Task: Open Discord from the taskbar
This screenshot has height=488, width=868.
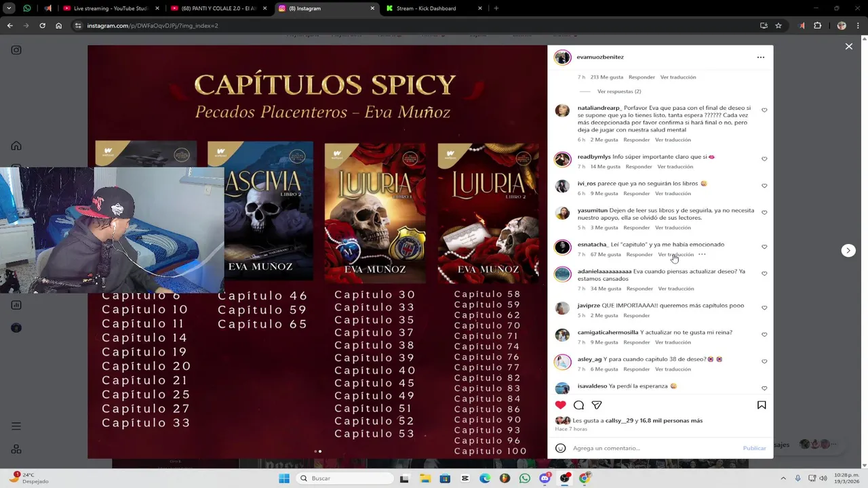Action: (545, 479)
